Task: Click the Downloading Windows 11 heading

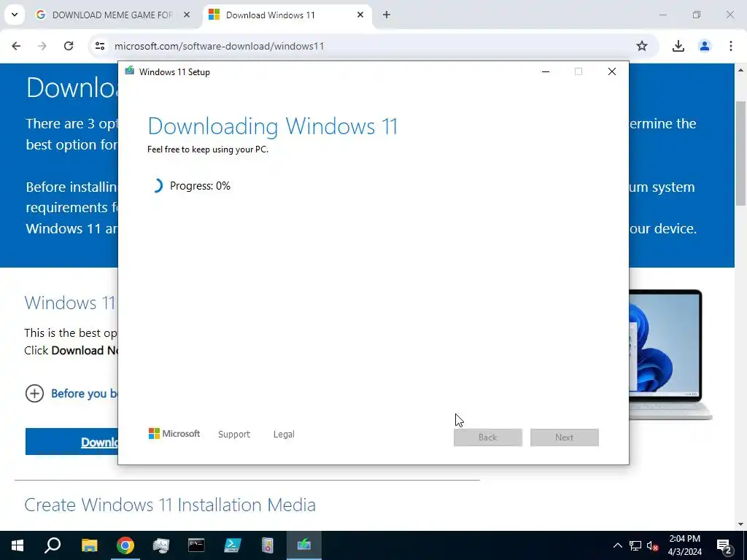Action: click(273, 127)
